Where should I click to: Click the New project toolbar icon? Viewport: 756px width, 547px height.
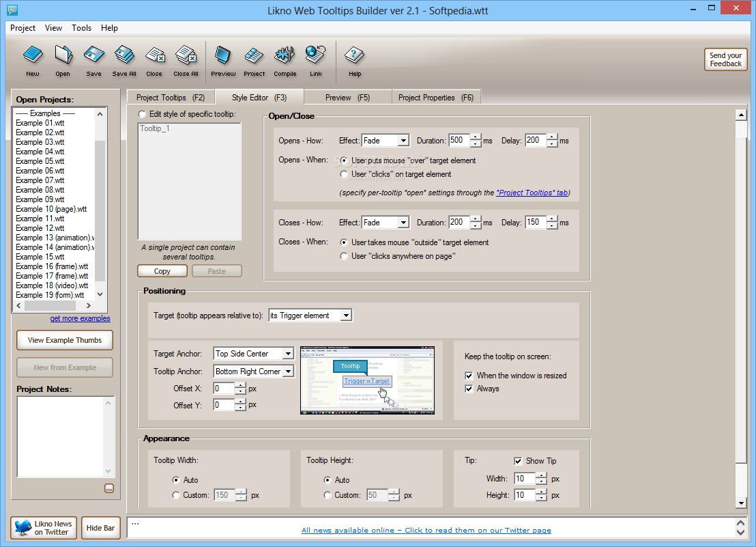pos(33,61)
